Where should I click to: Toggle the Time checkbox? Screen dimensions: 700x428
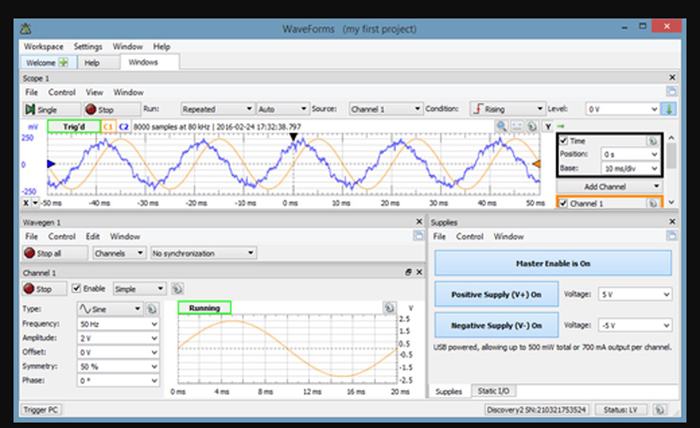563,141
